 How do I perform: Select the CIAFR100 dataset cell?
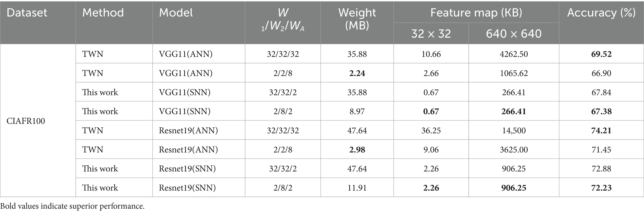pos(26,121)
